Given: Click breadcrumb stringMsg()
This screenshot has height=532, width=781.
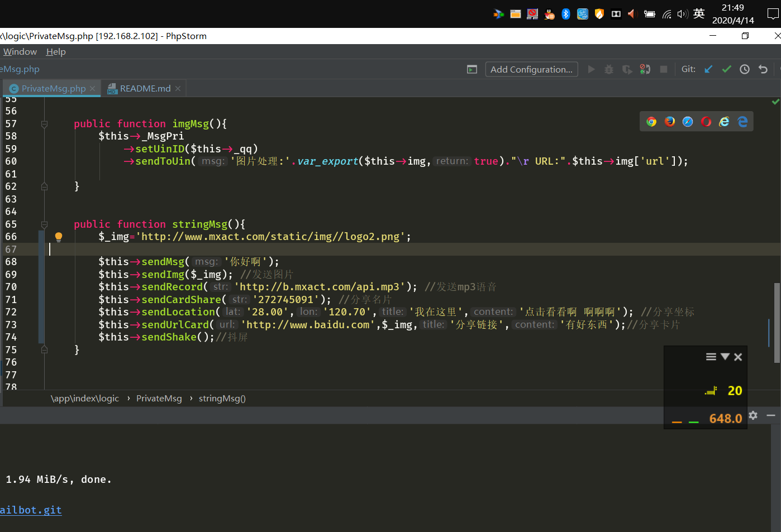Looking at the screenshot, I should pos(222,398).
